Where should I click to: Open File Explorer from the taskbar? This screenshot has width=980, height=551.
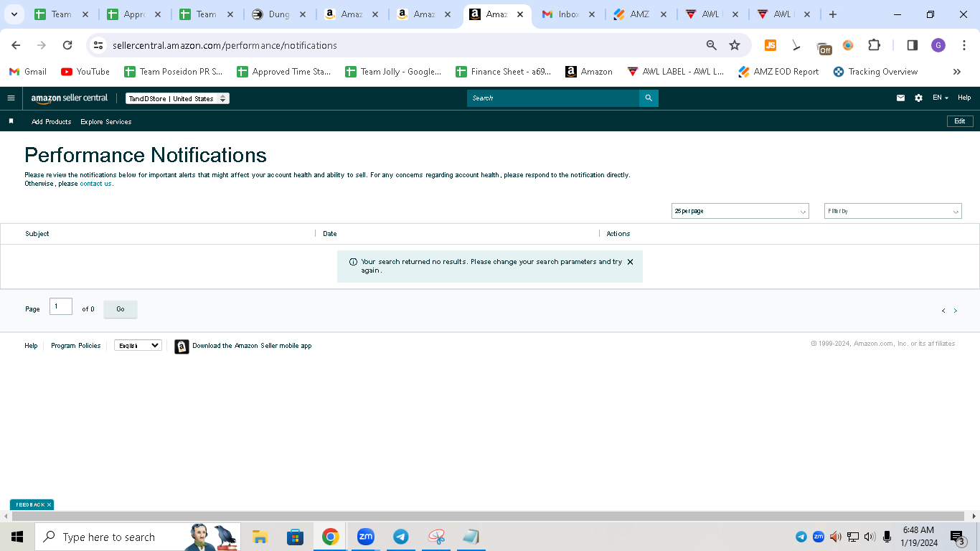(x=260, y=537)
